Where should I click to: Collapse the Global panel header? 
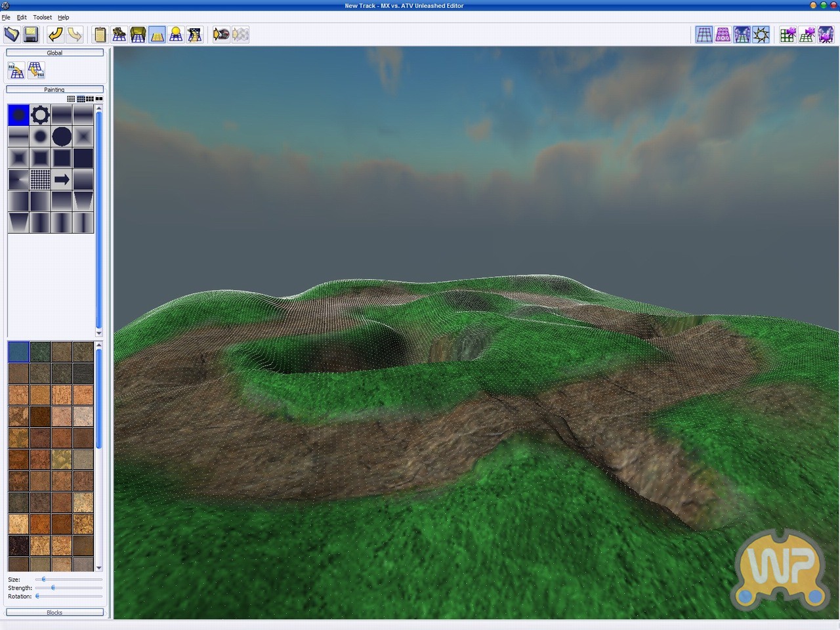tap(54, 52)
